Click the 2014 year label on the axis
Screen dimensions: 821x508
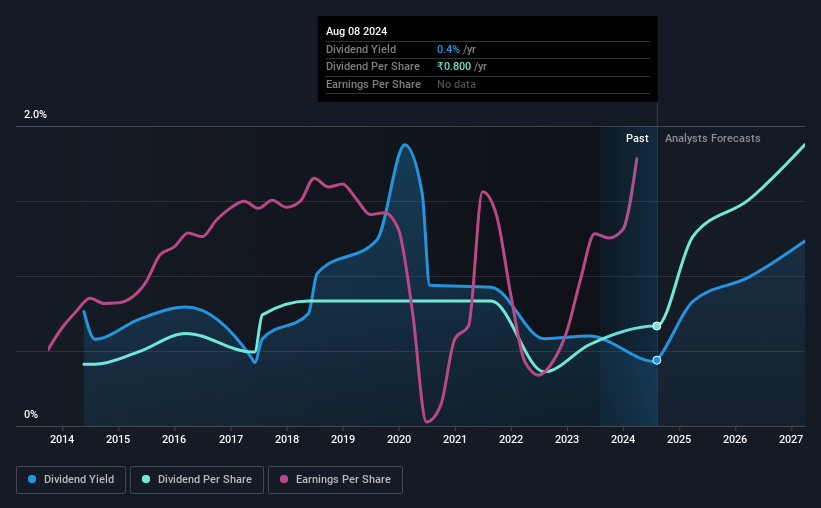[x=62, y=439]
